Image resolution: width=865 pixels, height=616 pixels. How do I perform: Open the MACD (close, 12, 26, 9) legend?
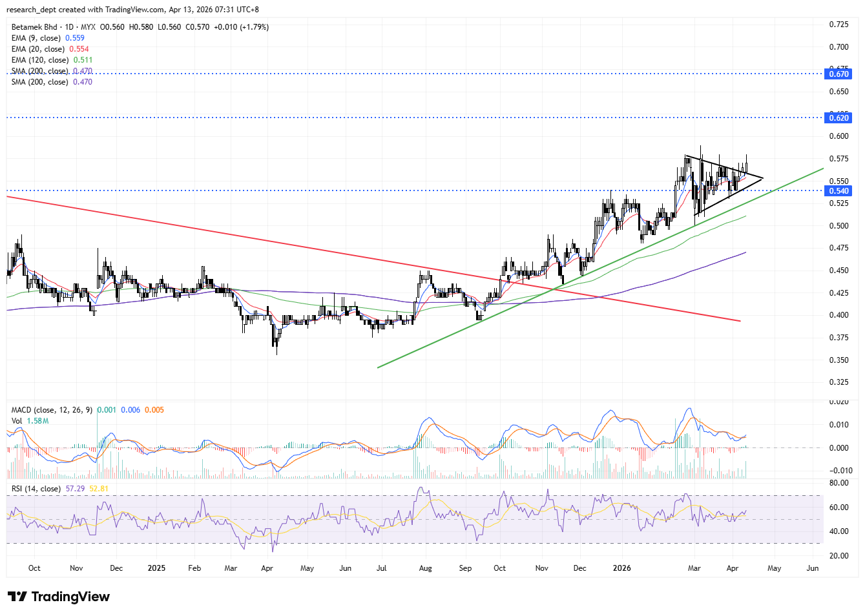(52, 410)
